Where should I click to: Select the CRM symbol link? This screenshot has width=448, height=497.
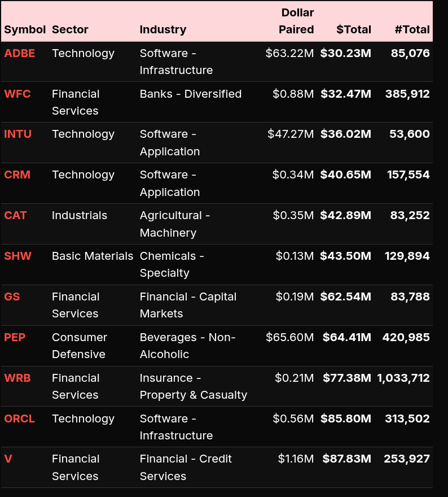tap(17, 175)
